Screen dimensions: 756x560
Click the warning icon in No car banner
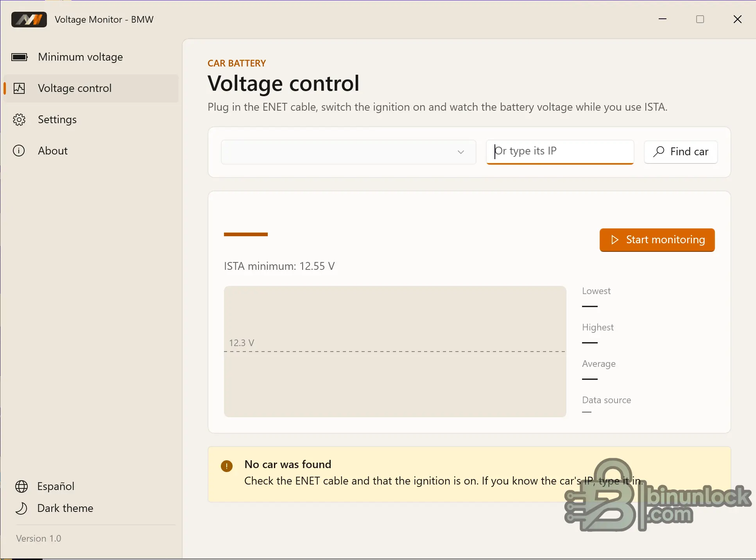(227, 466)
